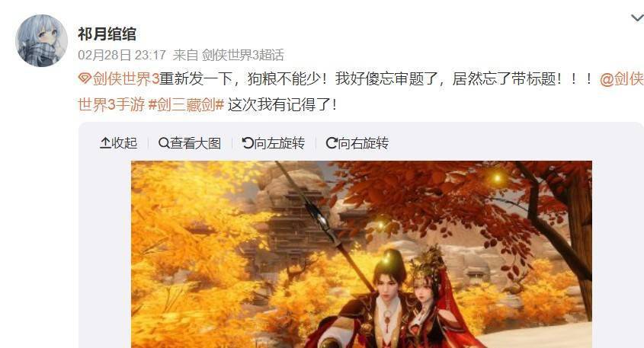Click the post text 这次我有记得了

point(282,105)
